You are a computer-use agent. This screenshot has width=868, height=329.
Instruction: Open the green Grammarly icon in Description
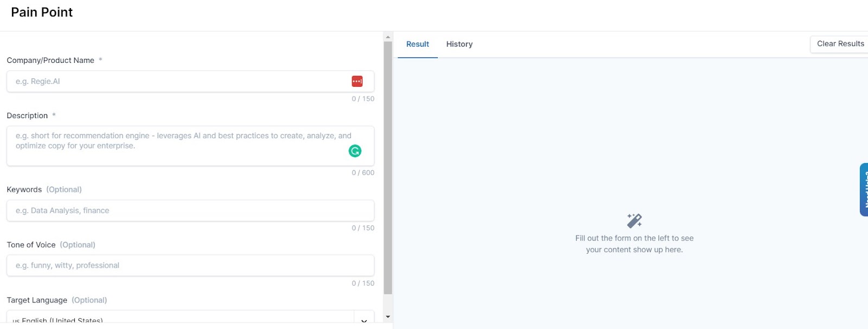355,151
